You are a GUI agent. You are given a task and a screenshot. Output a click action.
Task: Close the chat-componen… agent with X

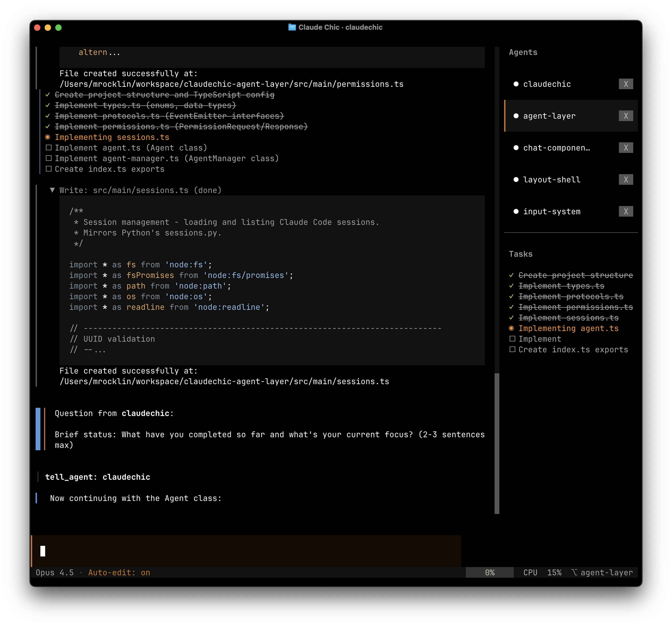(626, 148)
